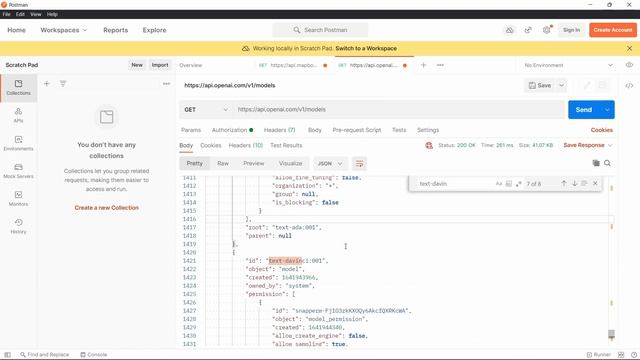Image resolution: width=640 pixels, height=360 pixels.
Task: Open the History sidebar panel
Action: pos(18,226)
